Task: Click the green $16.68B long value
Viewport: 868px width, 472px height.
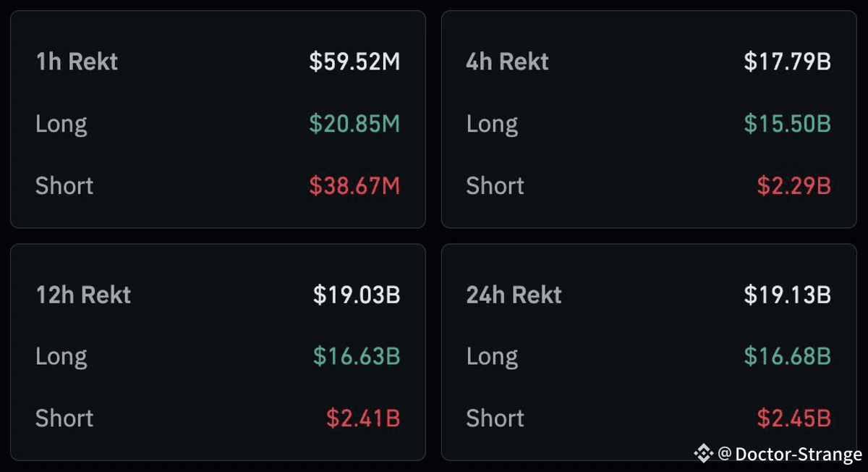Action: tap(788, 356)
